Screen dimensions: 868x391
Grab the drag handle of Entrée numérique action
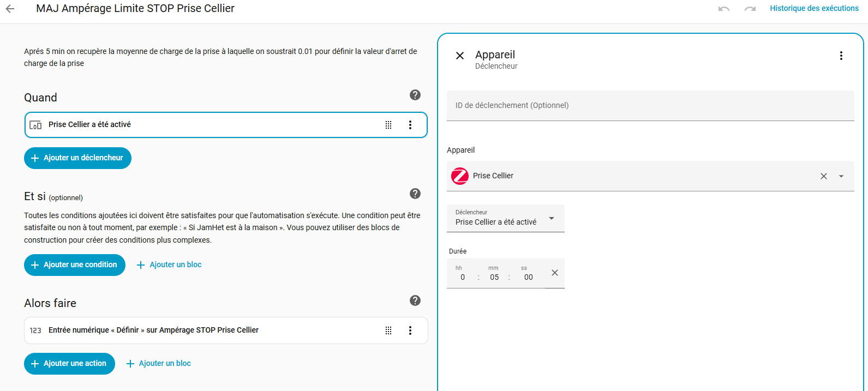[x=388, y=330]
